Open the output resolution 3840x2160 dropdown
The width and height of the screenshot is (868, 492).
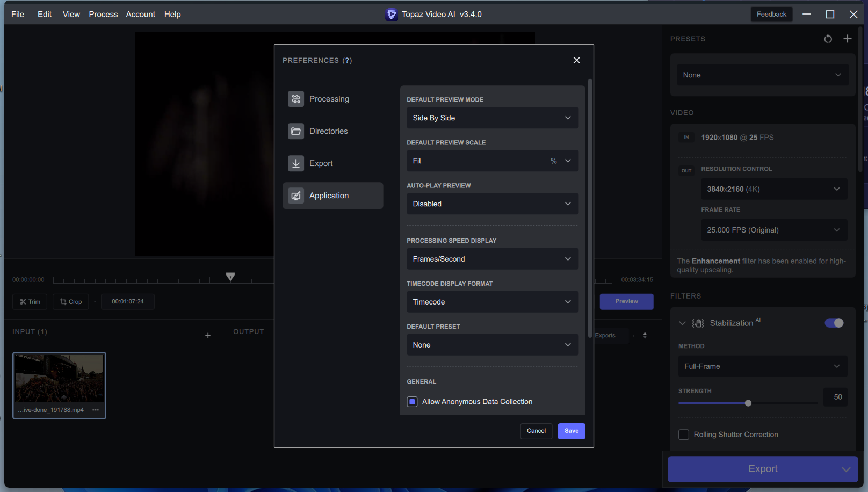coord(774,189)
